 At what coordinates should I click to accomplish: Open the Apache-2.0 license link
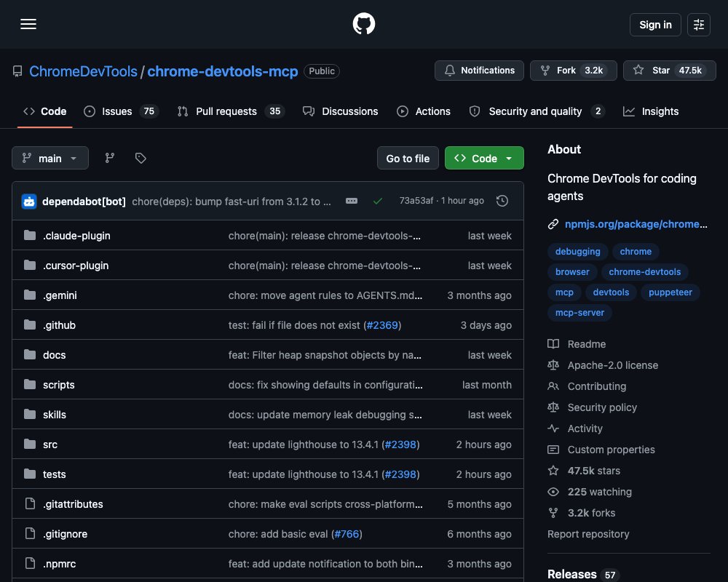click(x=603, y=365)
